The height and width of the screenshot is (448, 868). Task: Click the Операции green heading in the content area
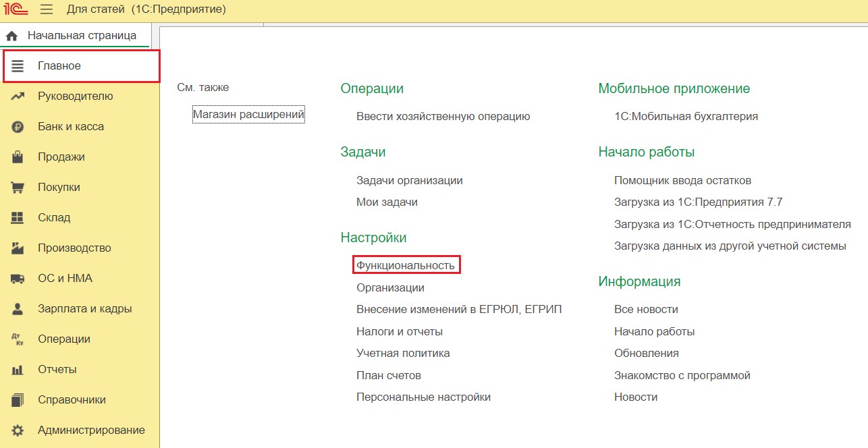click(x=372, y=88)
